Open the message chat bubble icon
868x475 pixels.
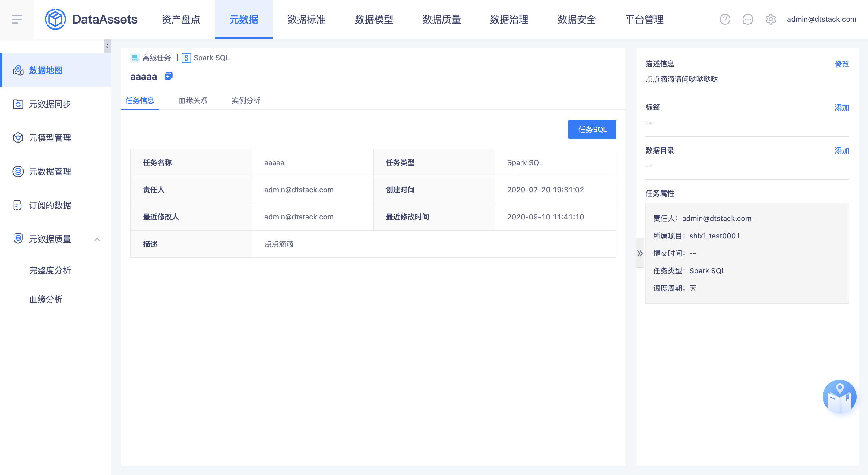pyautogui.click(x=748, y=19)
